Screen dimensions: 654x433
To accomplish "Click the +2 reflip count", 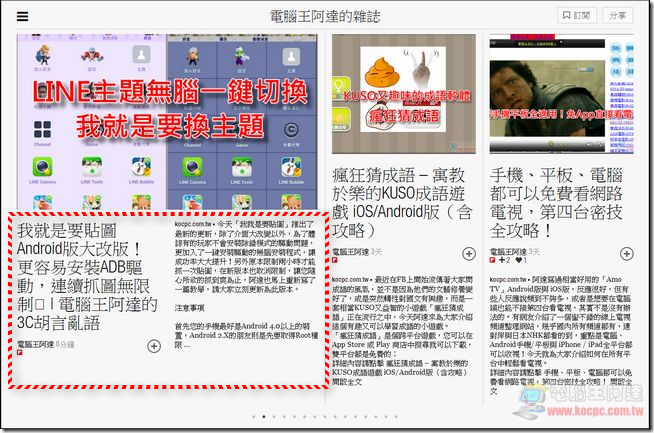I will coord(505,260).
